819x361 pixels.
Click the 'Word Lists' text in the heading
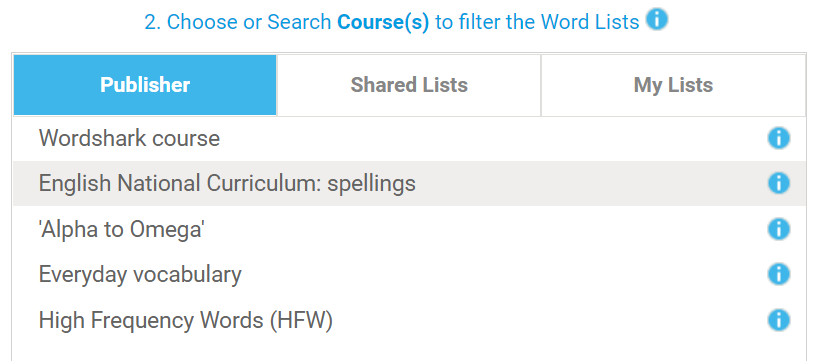click(x=590, y=22)
